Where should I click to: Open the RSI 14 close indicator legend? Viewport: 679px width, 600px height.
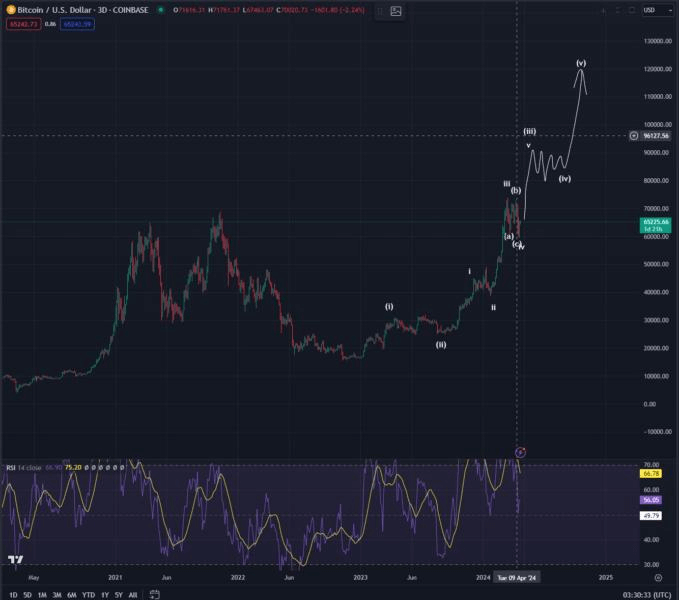(x=24, y=468)
